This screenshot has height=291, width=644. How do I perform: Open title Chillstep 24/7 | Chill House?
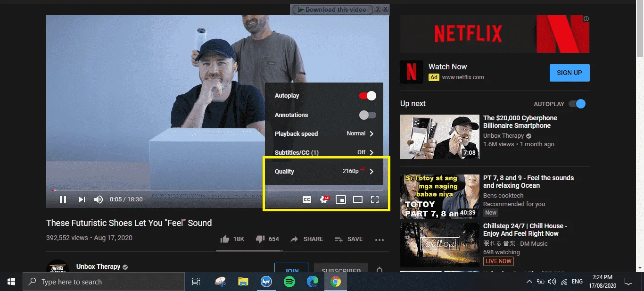click(525, 230)
